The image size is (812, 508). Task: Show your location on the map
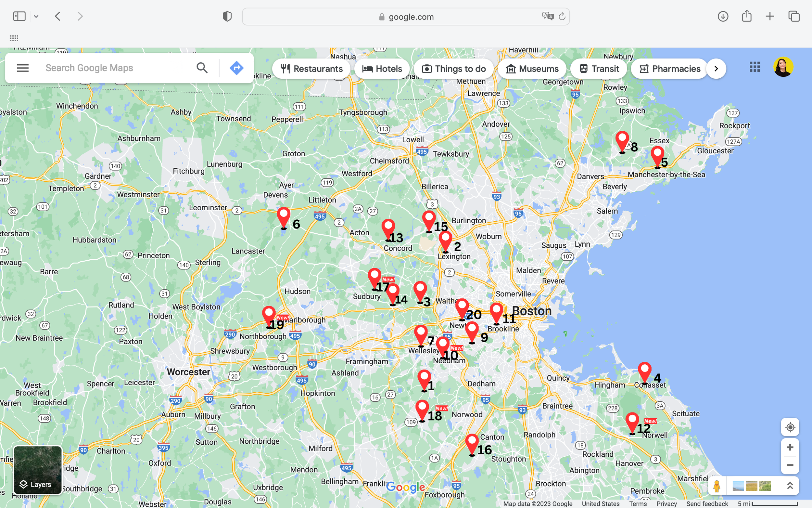tap(790, 427)
